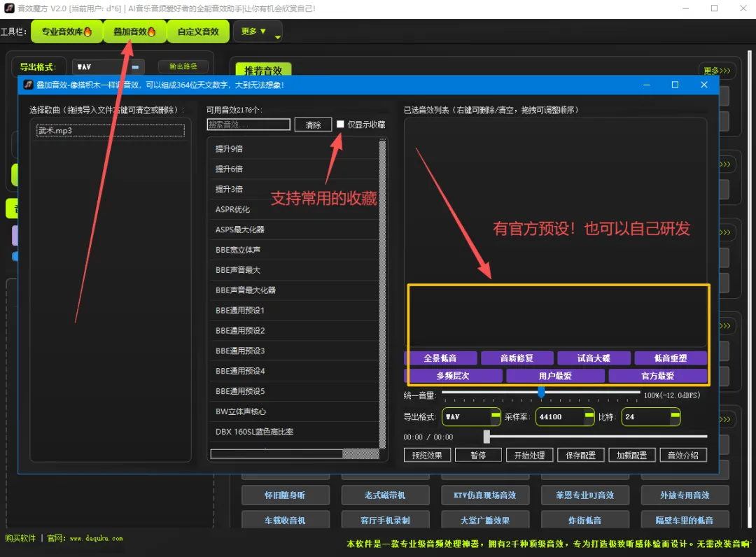Click the 保存配置 button
Image resolution: width=756 pixels, height=557 pixels.
580,456
